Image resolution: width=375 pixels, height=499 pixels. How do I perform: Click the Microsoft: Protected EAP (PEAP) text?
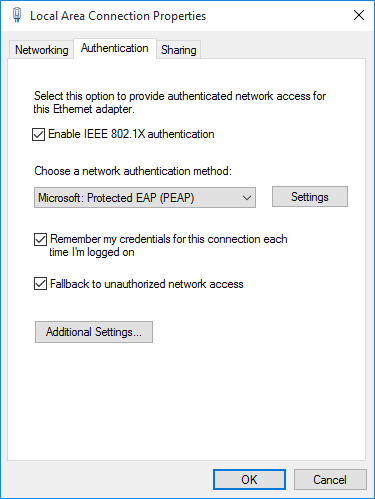116,198
